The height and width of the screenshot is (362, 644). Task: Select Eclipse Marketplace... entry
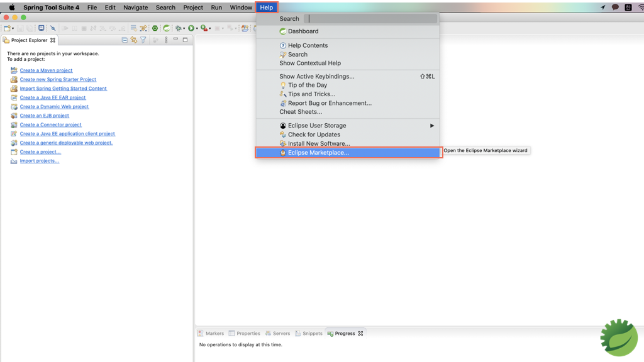point(348,153)
